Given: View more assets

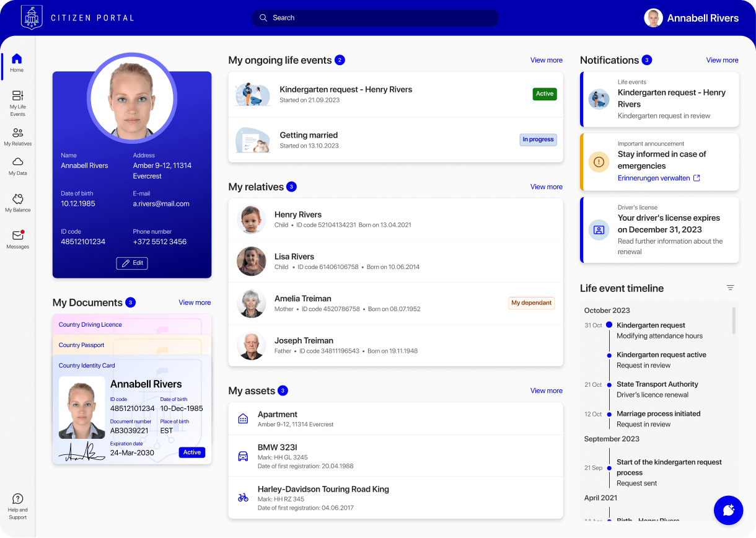Looking at the screenshot, I should (547, 390).
